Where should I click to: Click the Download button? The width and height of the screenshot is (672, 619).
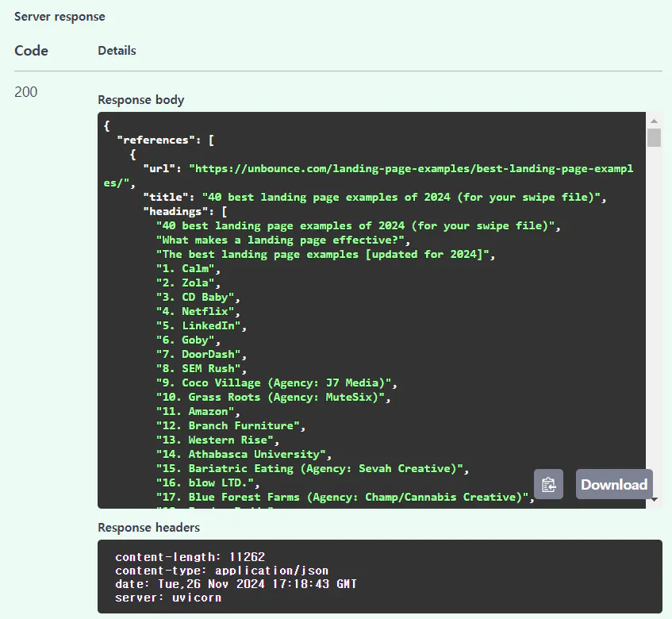coord(614,484)
